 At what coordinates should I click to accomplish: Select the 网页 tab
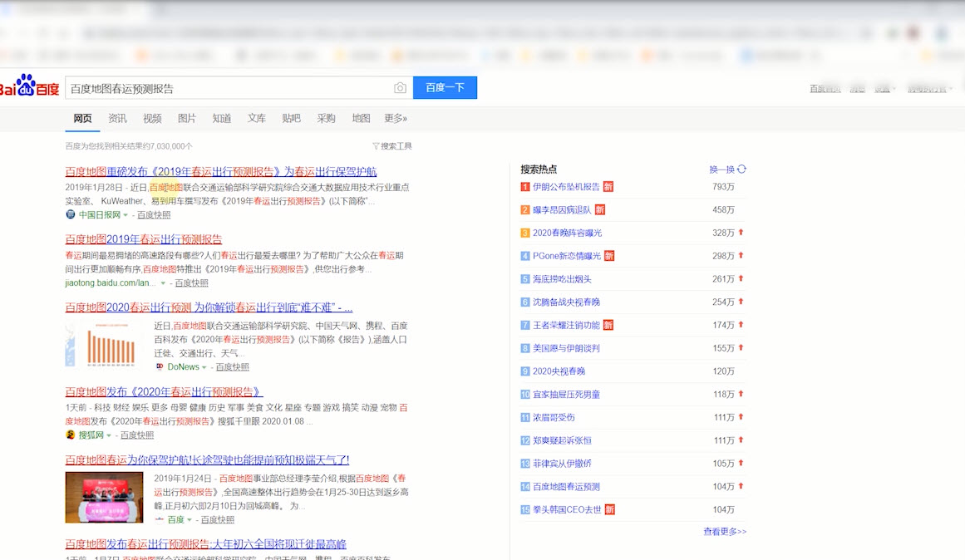coord(82,118)
